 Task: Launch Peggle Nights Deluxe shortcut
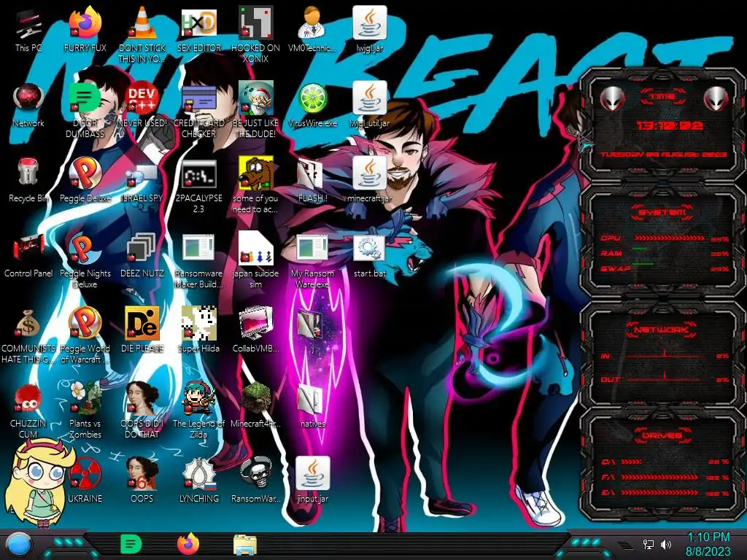[85, 260]
